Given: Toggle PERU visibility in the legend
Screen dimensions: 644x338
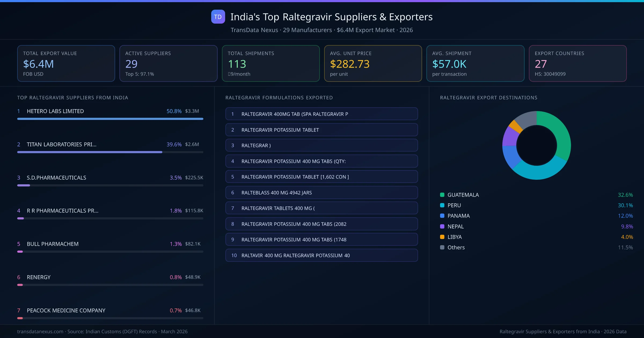Looking at the screenshot, I should [x=454, y=205].
